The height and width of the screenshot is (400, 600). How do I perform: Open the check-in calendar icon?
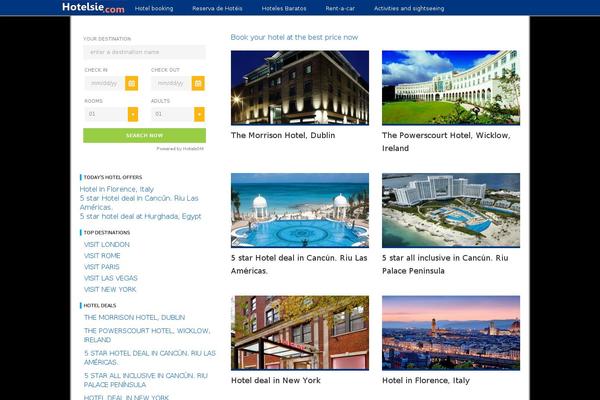(x=131, y=83)
